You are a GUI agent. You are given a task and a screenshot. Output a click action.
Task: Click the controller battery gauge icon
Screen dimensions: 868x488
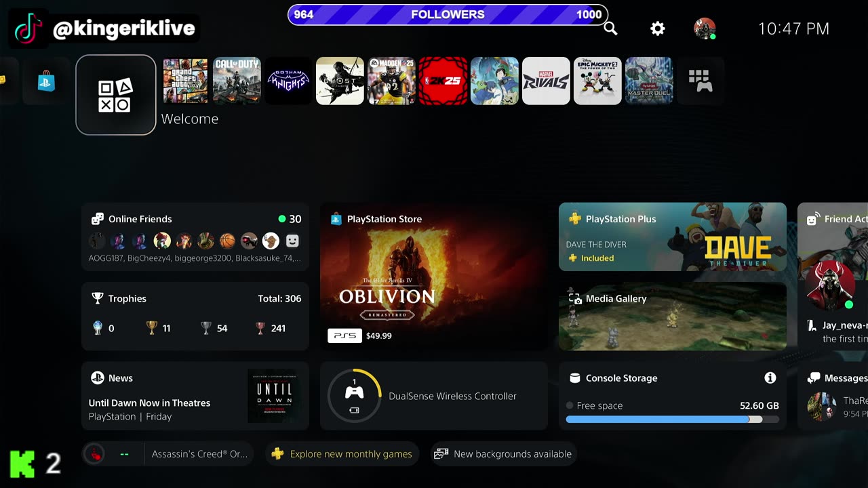(355, 396)
